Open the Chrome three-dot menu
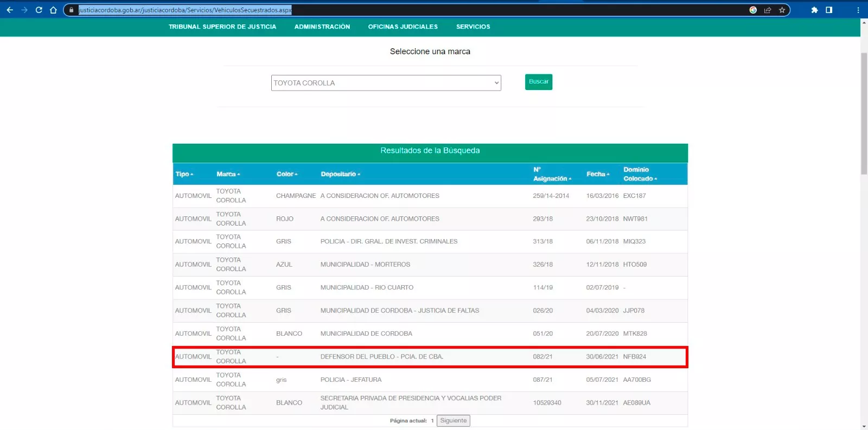The width and height of the screenshot is (868, 430). 858,10
